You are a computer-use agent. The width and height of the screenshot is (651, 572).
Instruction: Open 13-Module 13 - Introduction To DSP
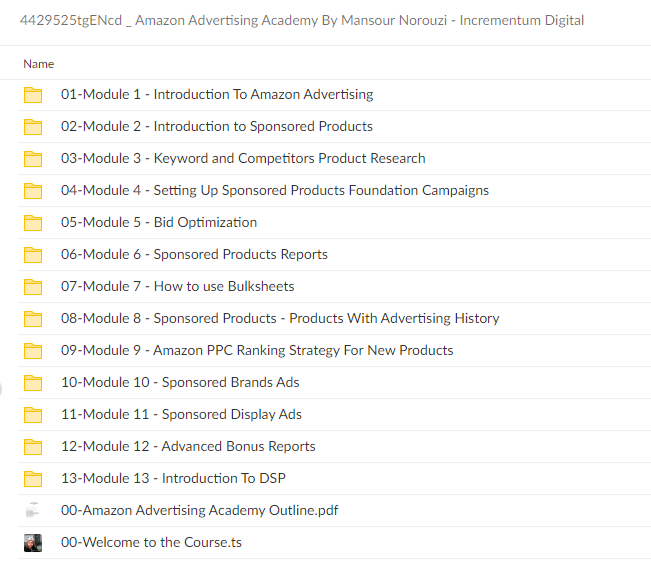173,478
